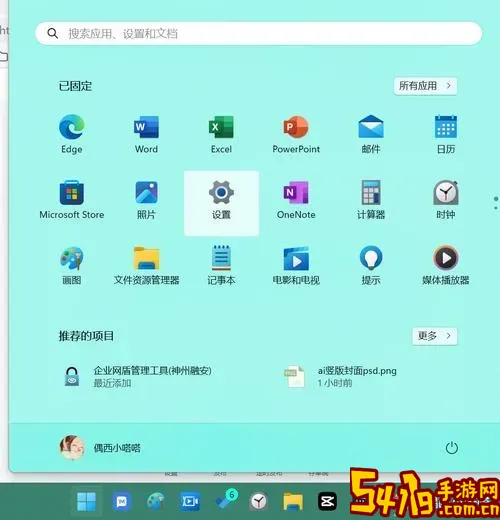Launch Word from pinned apps
The width and height of the screenshot is (500, 520).
[146, 134]
